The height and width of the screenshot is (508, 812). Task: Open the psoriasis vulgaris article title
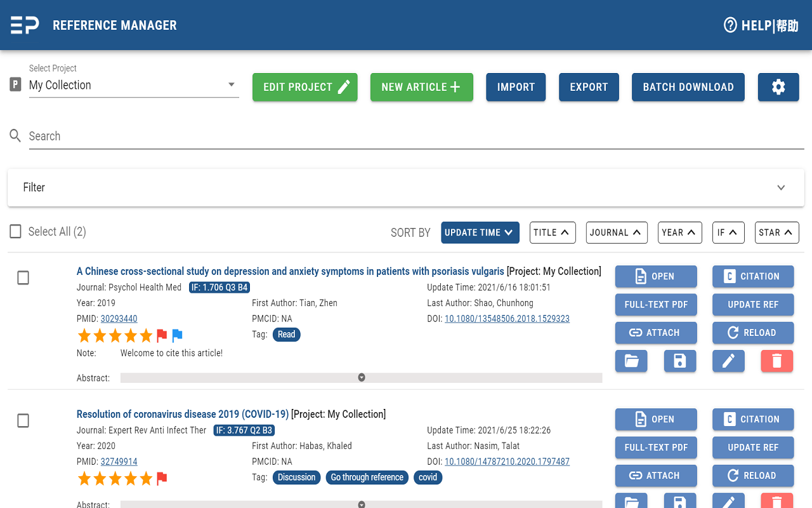click(x=291, y=271)
